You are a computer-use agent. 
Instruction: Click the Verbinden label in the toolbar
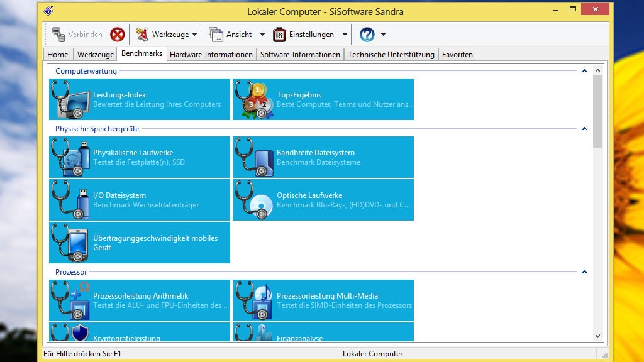[x=85, y=35]
